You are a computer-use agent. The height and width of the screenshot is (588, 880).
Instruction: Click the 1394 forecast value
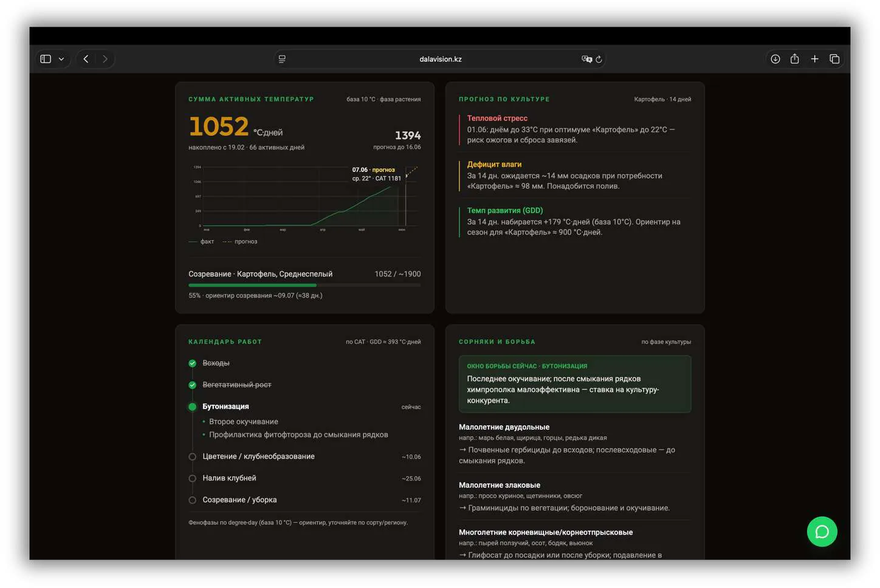408,135
